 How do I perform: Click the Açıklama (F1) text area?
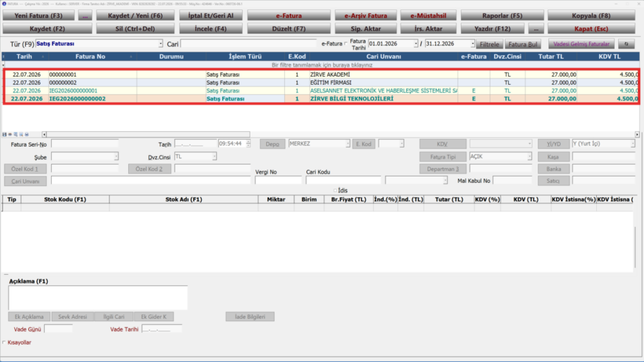98,297
